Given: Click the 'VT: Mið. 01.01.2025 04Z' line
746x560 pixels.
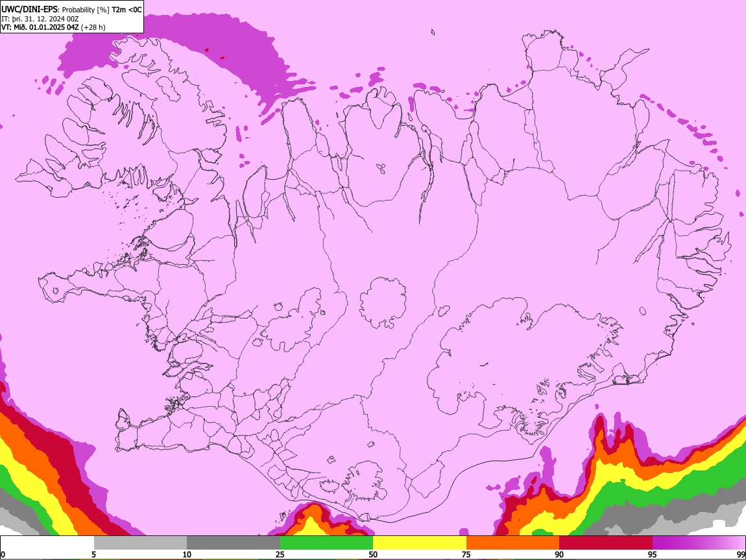Looking at the screenshot, I should [x=40, y=27].
